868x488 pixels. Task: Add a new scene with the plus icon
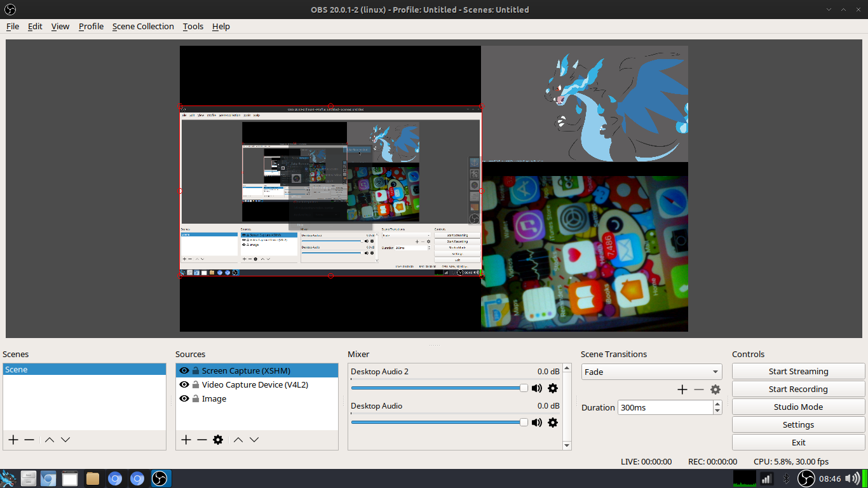13,439
